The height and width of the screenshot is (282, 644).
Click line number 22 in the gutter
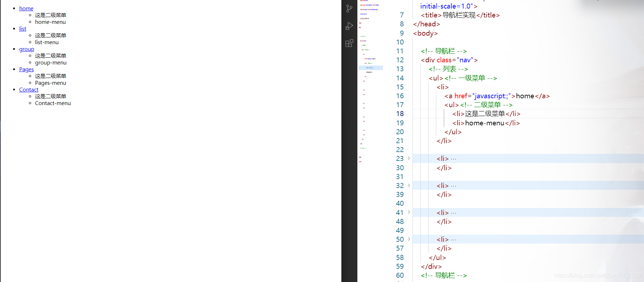(400, 150)
